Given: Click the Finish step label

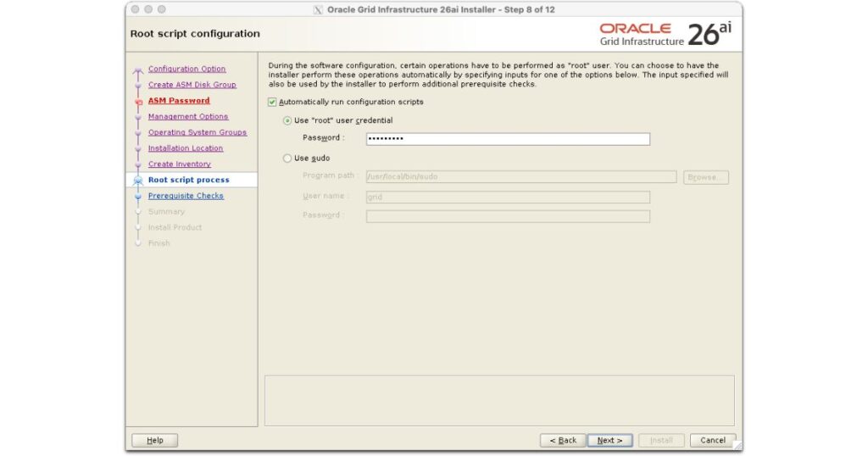Looking at the screenshot, I should [x=159, y=243].
